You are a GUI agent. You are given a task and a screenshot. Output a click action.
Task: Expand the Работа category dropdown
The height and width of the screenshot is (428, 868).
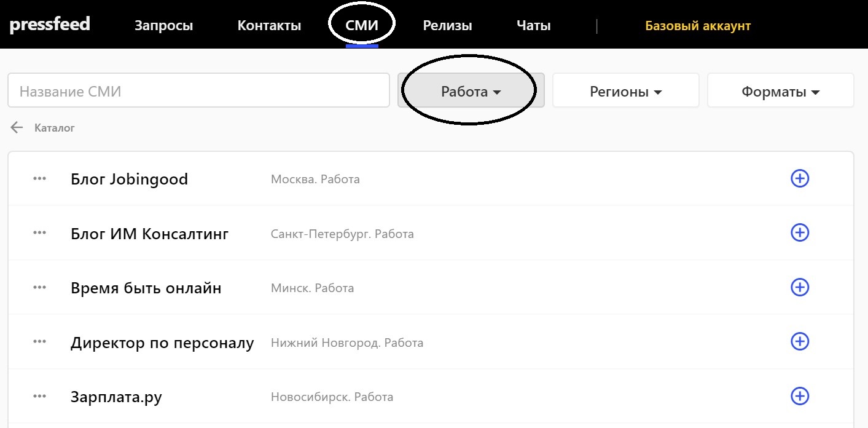click(x=471, y=92)
